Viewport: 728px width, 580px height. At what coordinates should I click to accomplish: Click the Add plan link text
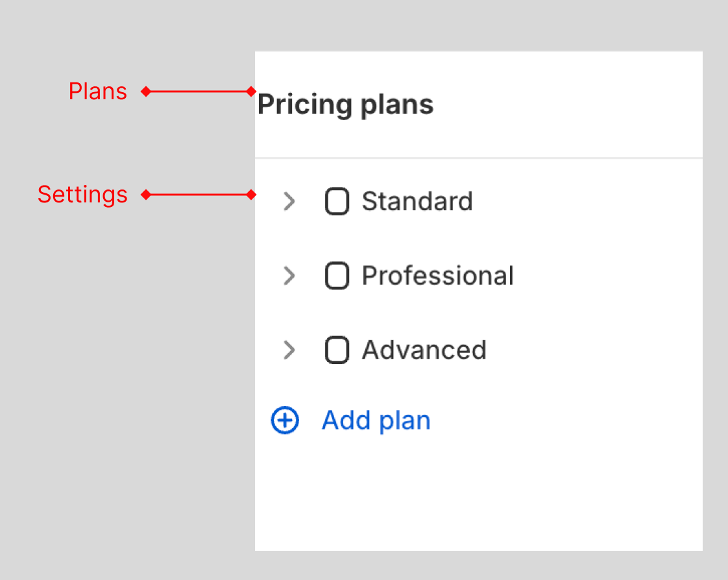[376, 420]
